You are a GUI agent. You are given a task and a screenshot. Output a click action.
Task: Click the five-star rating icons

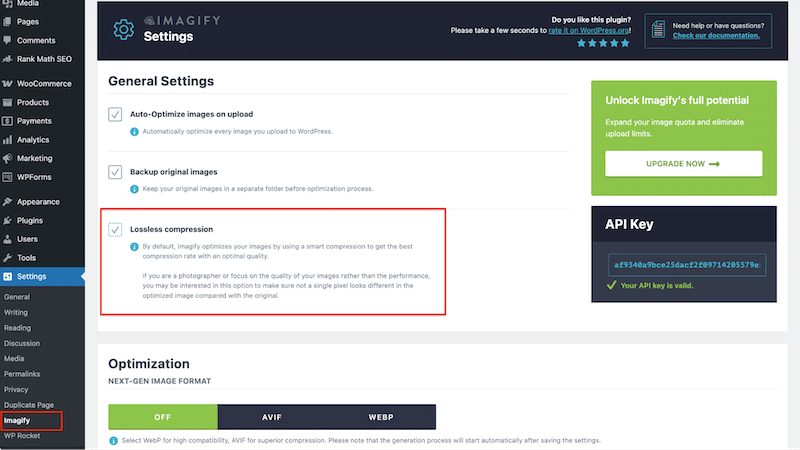(x=603, y=43)
